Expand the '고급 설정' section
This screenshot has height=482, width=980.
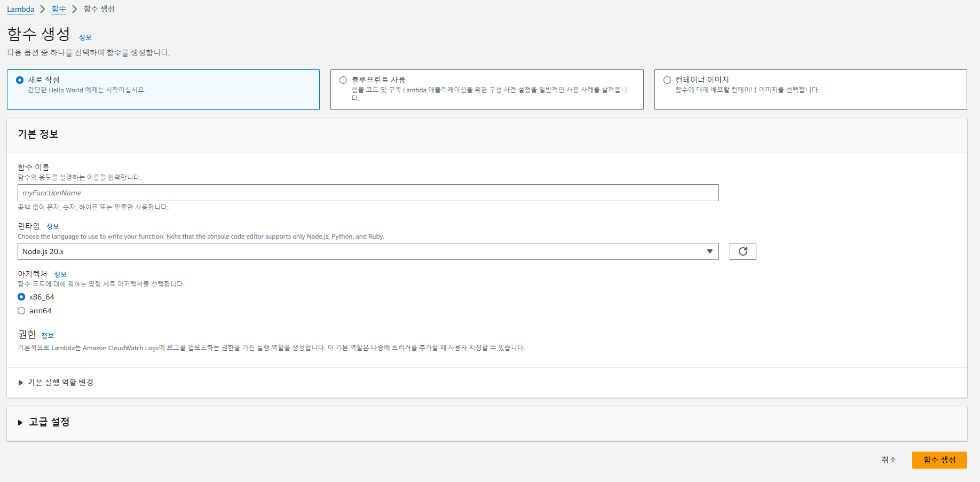pyautogui.click(x=20, y=423)
